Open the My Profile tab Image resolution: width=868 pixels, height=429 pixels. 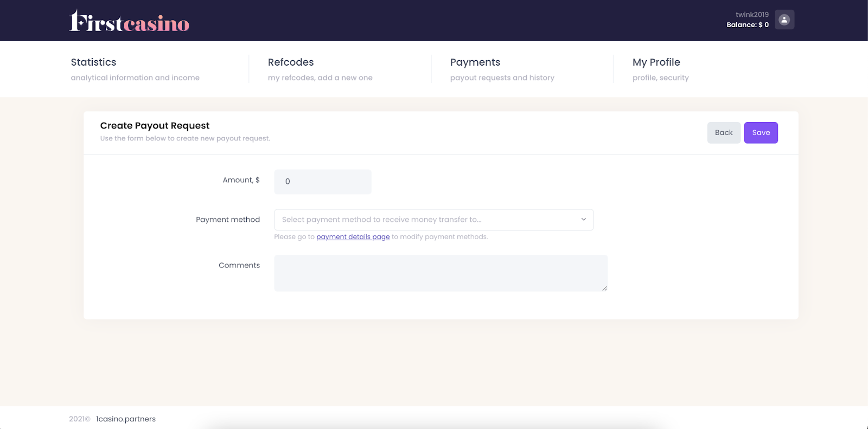[656, 62]
